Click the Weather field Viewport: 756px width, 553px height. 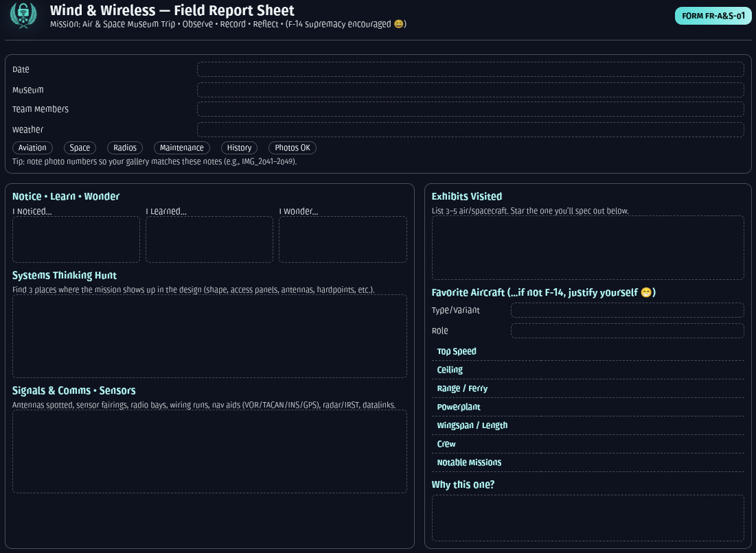(470, 128)
